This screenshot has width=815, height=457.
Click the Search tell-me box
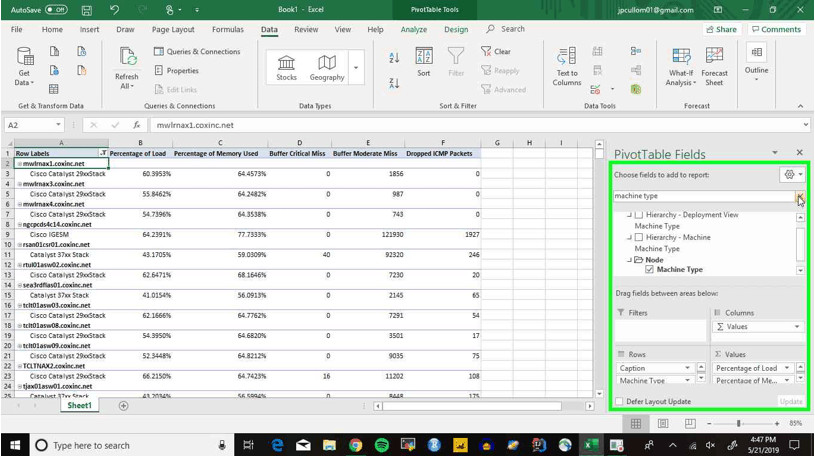click(506, 29)
